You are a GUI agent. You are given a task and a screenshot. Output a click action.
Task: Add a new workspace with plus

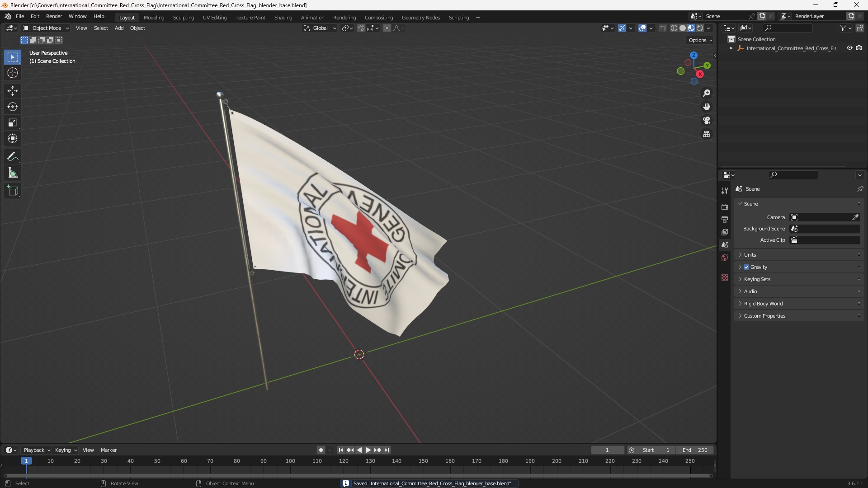(x=478, y=18)
